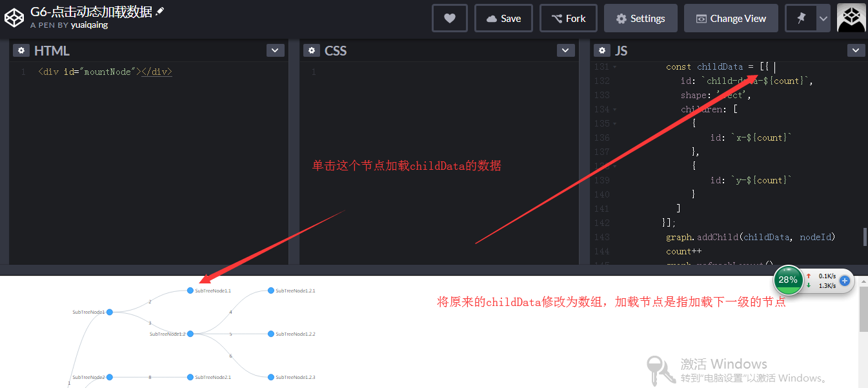Edit the pen title pencil icon
This screenshot has width=868, height=388.
[160, 11]
